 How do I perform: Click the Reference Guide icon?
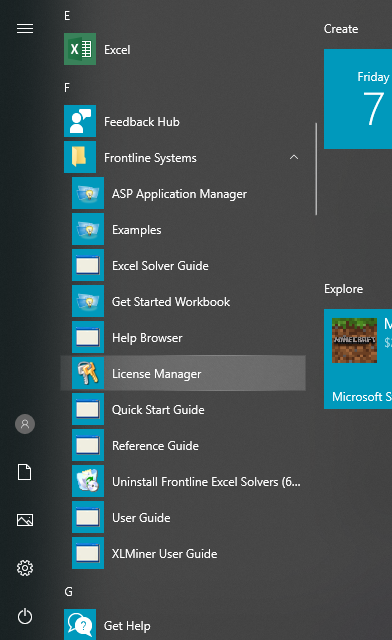point(88,445)
